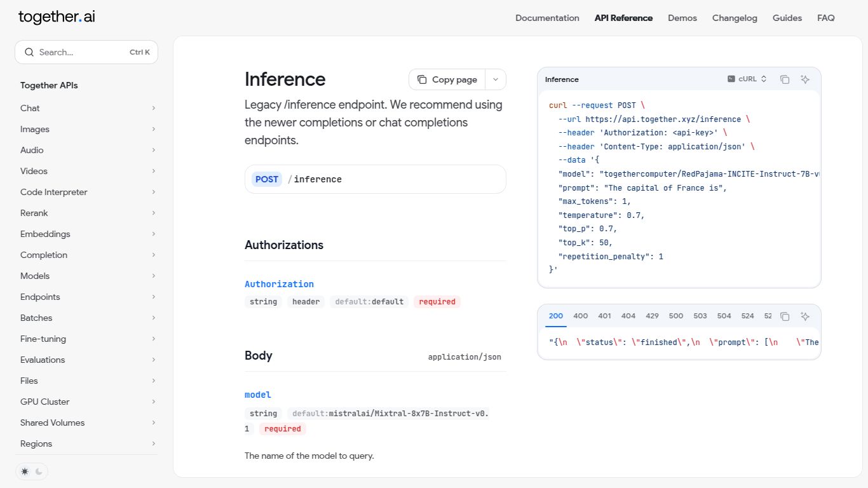This screenshot has width=868, height=488.
Task: Expand the GPU Cluster sidebar section
Action: pos(87,402)
